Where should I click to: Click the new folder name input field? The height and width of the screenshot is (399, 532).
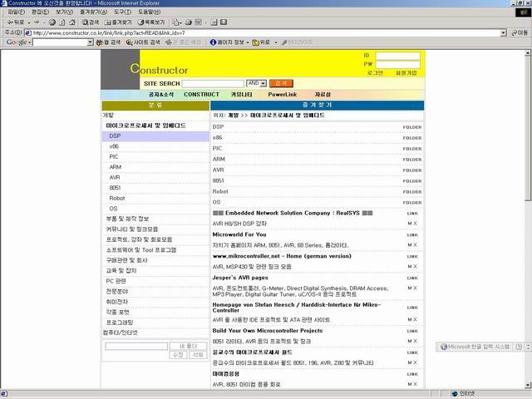point(136,346)
